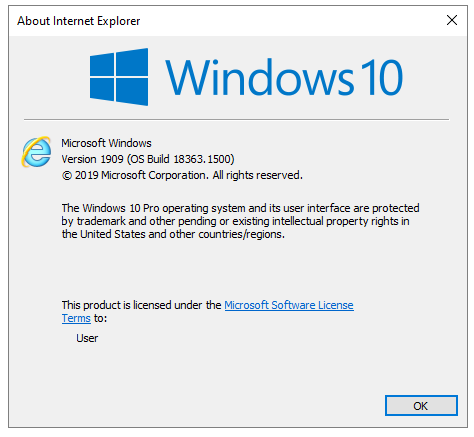Click 'This product is licensed under the' text
The width and height of the screenshot is (474, 437).
click(141, 305)
